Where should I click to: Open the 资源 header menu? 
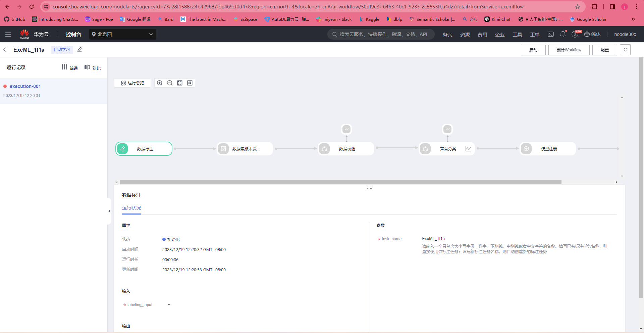[465, 35]
